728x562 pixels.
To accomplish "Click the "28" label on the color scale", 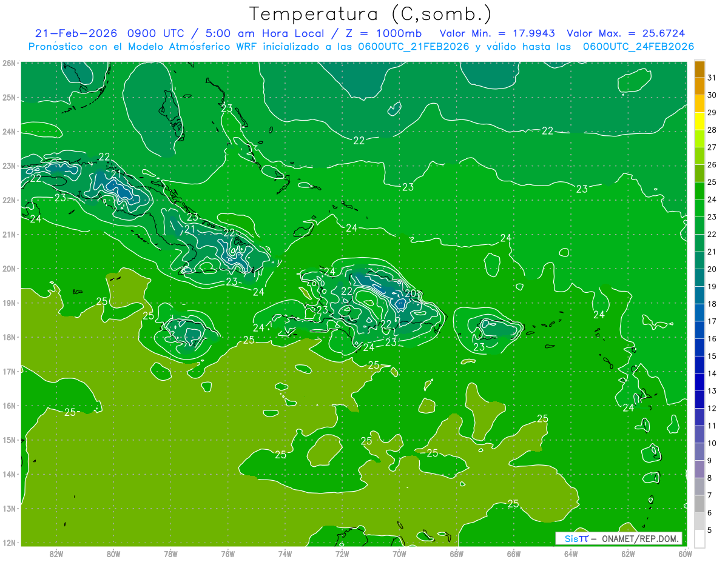I will tap(712, 130).
